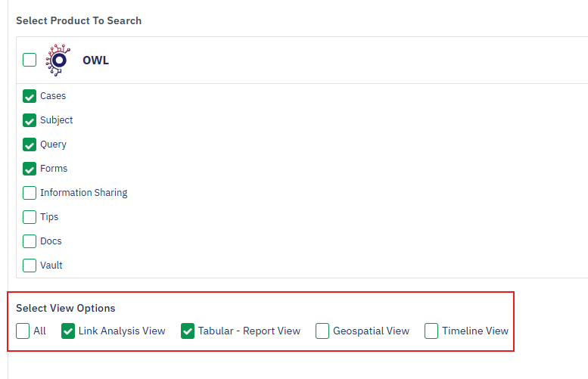Select the Docs checkbox

click(30, 241)
